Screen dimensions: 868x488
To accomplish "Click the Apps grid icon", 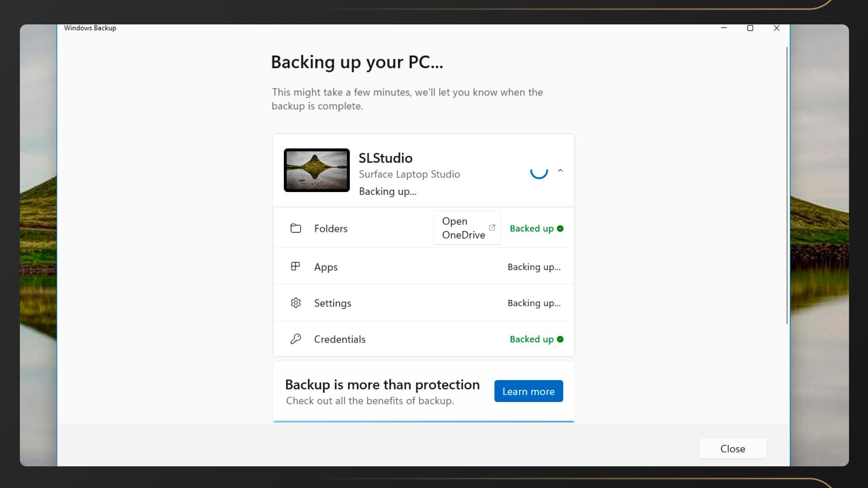I will click(295, 267).
